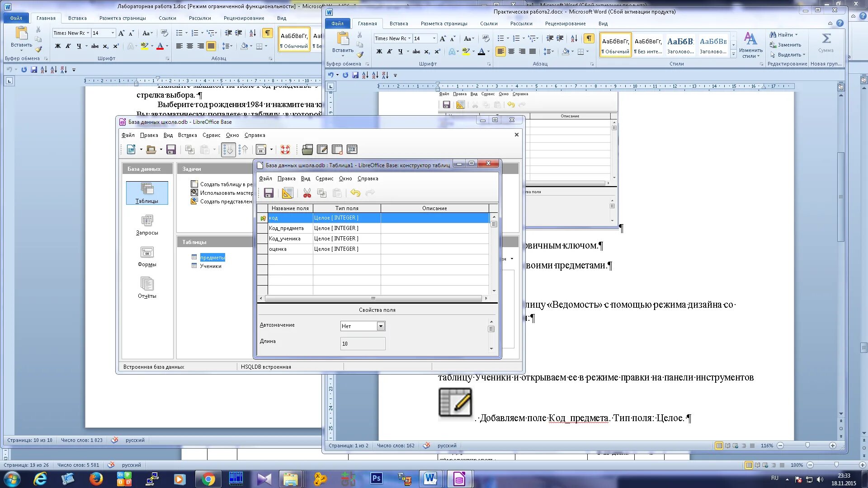Toggle justify alignment in Лабораторная работа 1 ribbon
Viewport: 868px width, 488px height.
[x=211, y=46]
